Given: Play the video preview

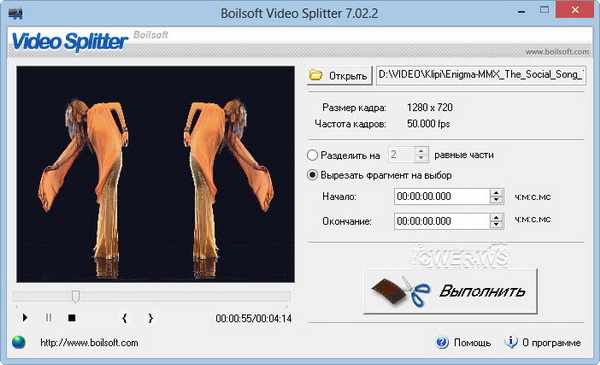Looking at the screenshot, I should pyautogui.click(x=25, y=318).
